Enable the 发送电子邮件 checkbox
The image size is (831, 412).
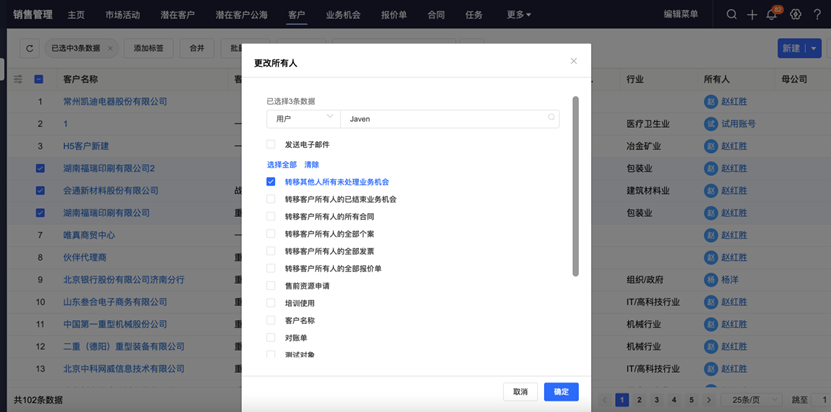(271, 145)
